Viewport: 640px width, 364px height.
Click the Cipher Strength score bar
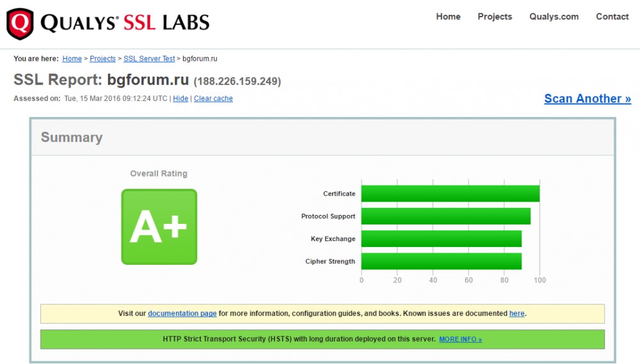click(x=441, y=261)
